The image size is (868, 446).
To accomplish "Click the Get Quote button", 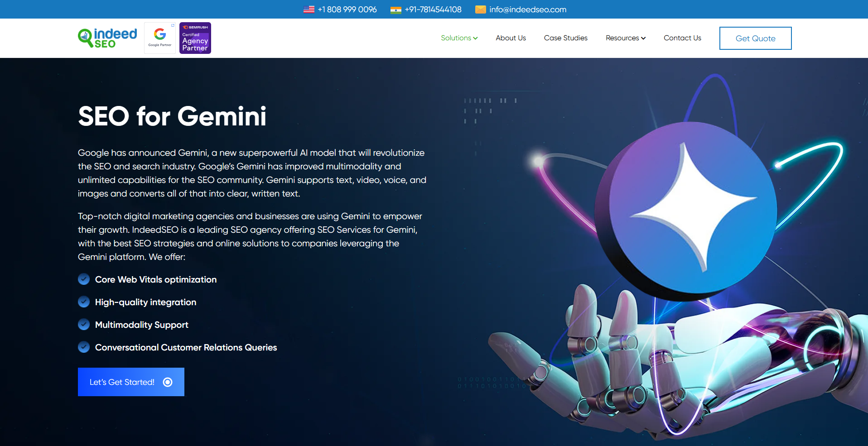I will pos(755,38).
